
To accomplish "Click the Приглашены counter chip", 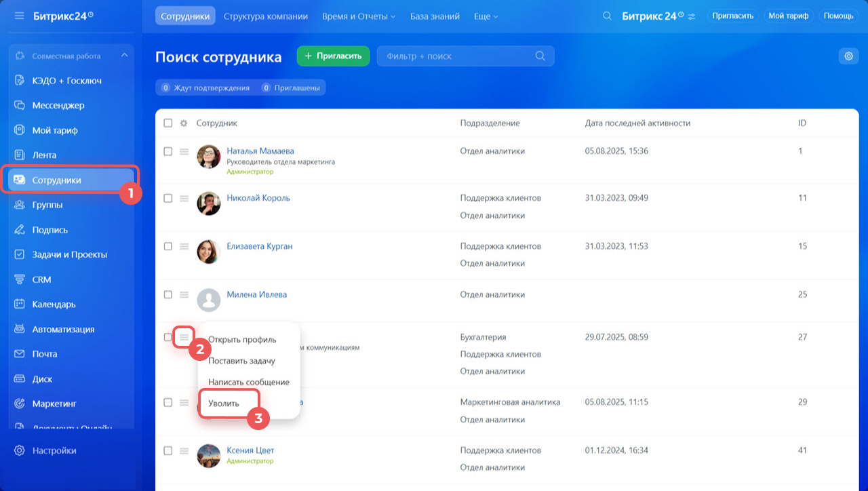I will click(291, 87).
